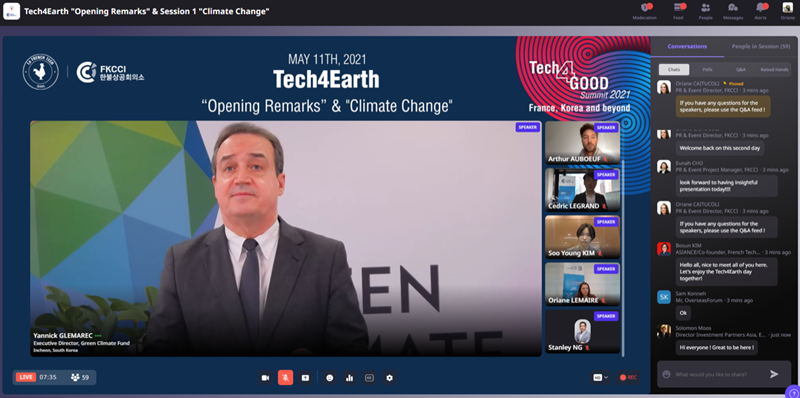Click the 'Yannick GLEMAREC' name caption
Image resolution: width=800 pixels, height=398 pixels.
[x=63, y=335]
